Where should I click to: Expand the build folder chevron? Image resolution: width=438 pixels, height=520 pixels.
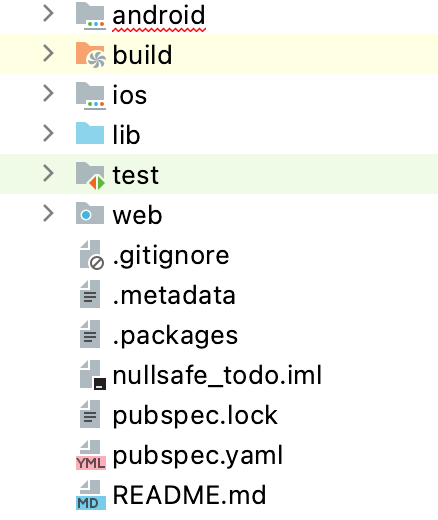[49, 54]
